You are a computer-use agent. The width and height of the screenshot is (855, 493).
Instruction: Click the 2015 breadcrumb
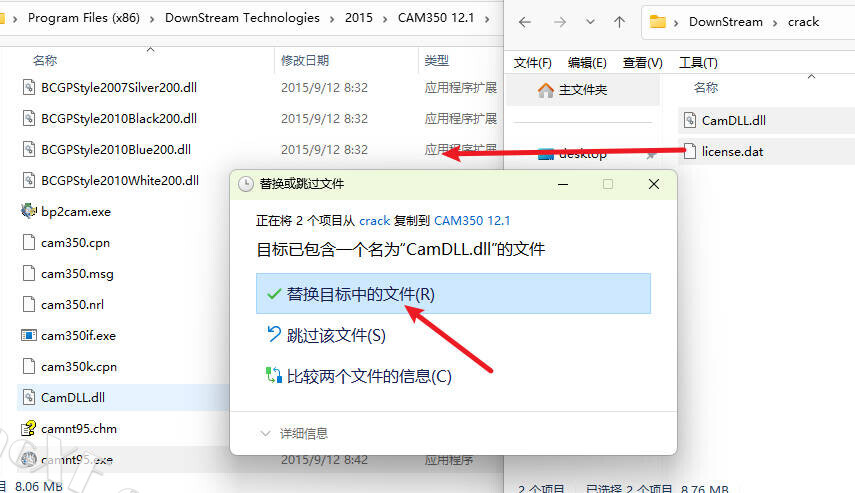(359, 18)
